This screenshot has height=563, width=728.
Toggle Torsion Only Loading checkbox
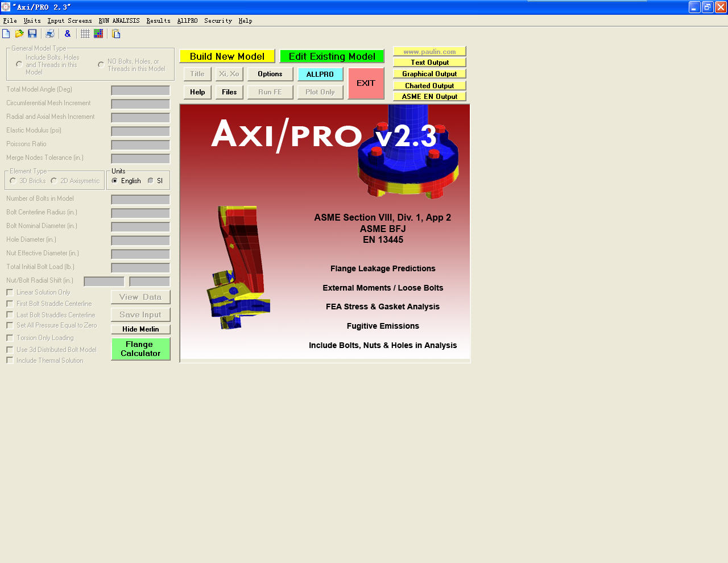[10, 338]
